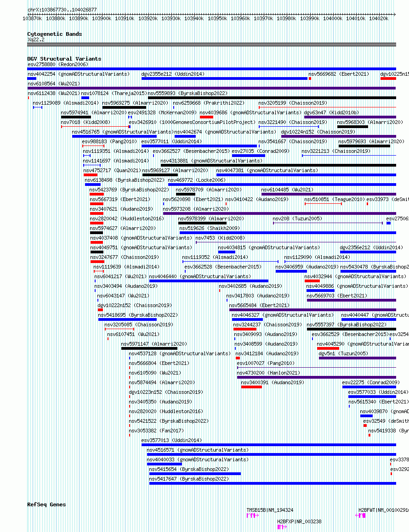Select the nsv4039686 variant label
409x532 pixels.
coord(250,112)
